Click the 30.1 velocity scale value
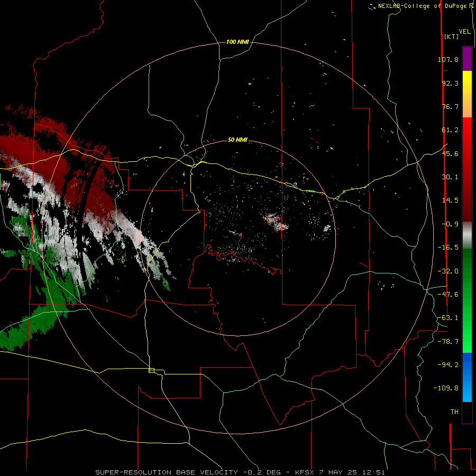Screen dimensions: 476x476 click(450, 177)
